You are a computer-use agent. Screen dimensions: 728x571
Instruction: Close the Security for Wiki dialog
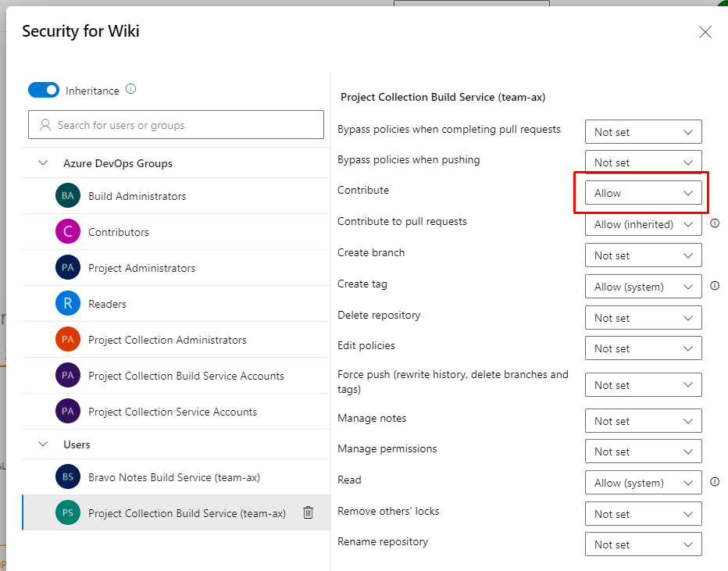(x=705, y=32)
